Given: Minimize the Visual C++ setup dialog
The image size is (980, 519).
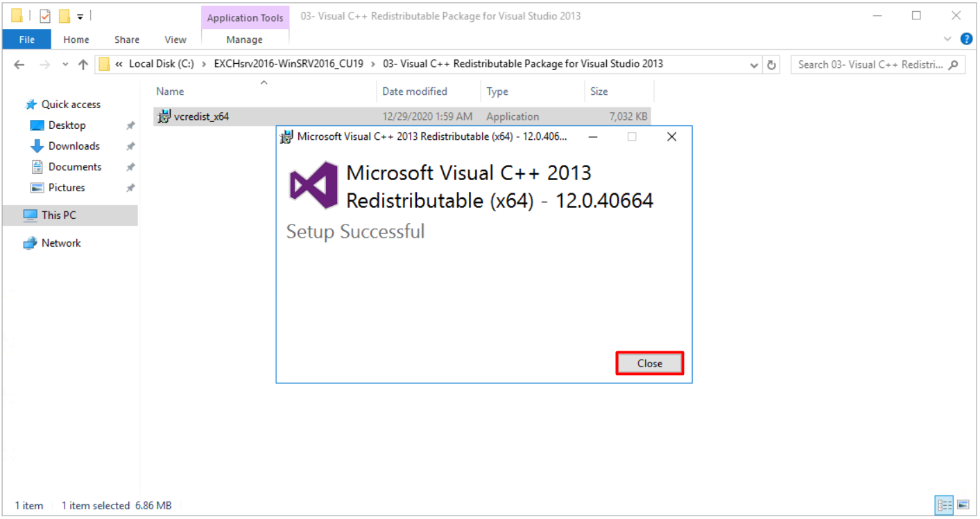Looking at the screenshot, I should point(593,137).
